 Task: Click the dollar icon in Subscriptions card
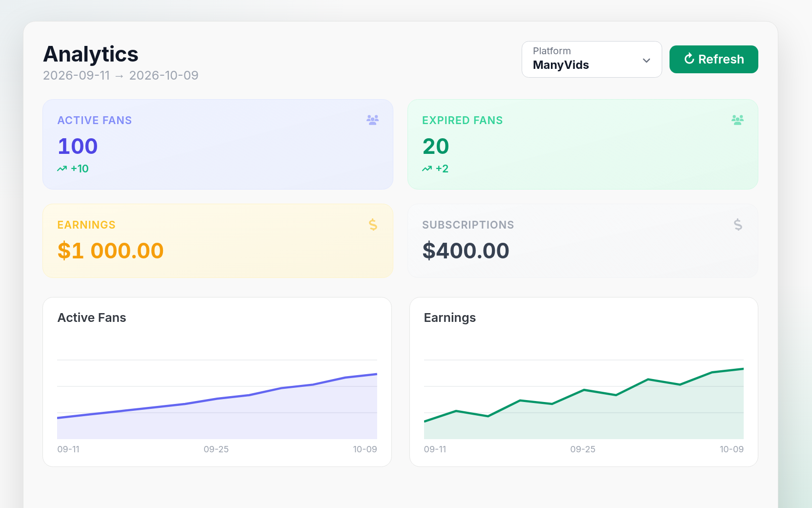(x=738, y=225)
